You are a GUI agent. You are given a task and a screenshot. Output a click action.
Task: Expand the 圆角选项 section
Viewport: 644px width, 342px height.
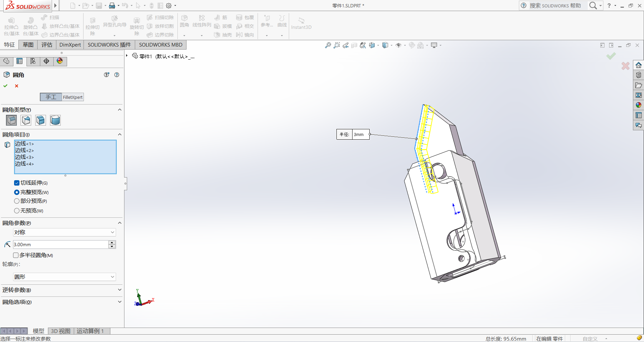coord(119,302)
